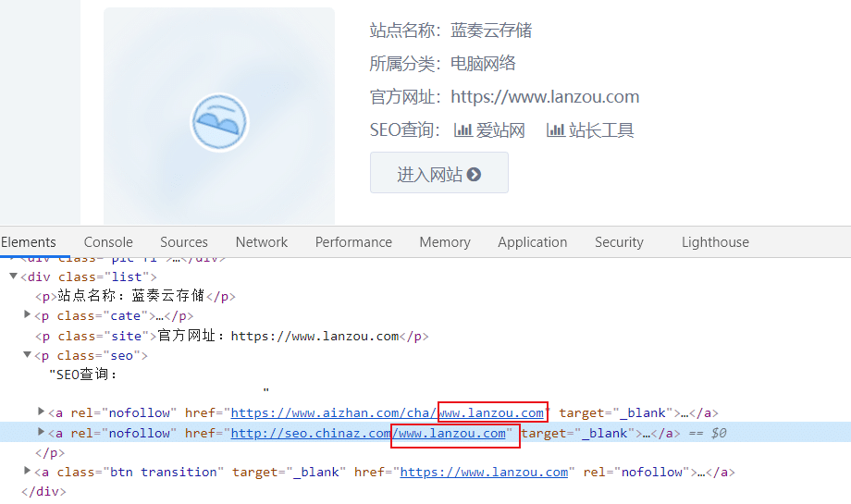851x504 pixels.
Task: Open the Lighthouse tab
Action: click(x=715, y=242)
